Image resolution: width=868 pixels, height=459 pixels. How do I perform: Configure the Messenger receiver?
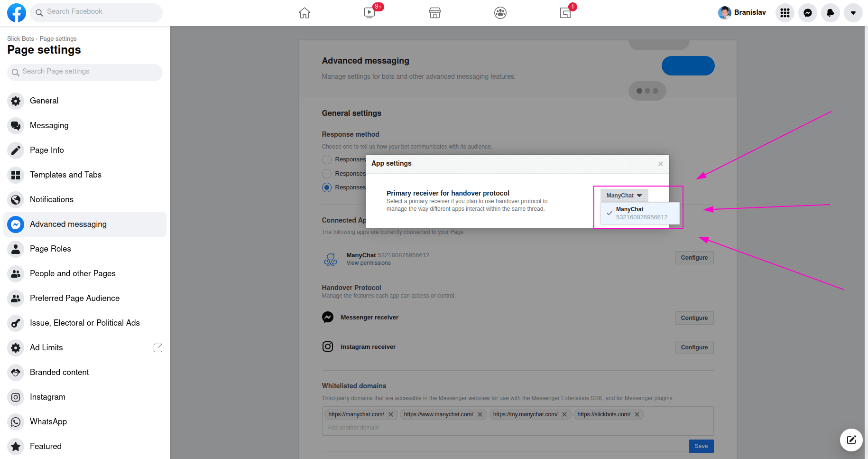[x=694, y=318]
